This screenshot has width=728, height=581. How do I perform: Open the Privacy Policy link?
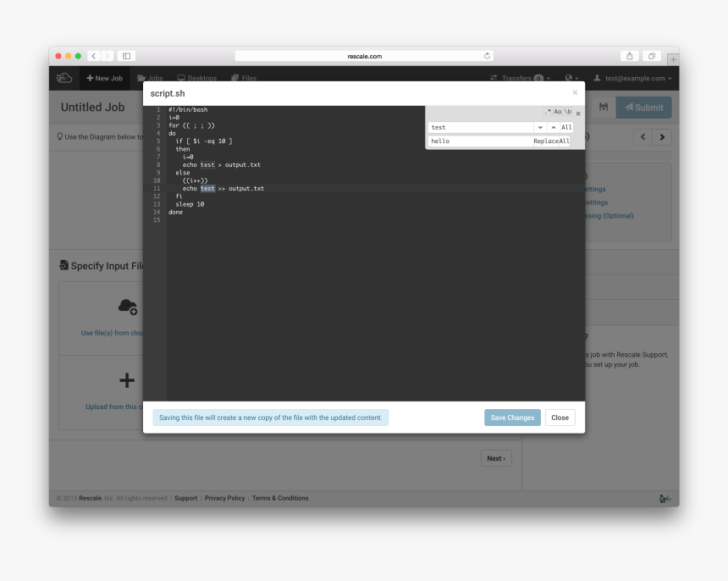[224, 498]
